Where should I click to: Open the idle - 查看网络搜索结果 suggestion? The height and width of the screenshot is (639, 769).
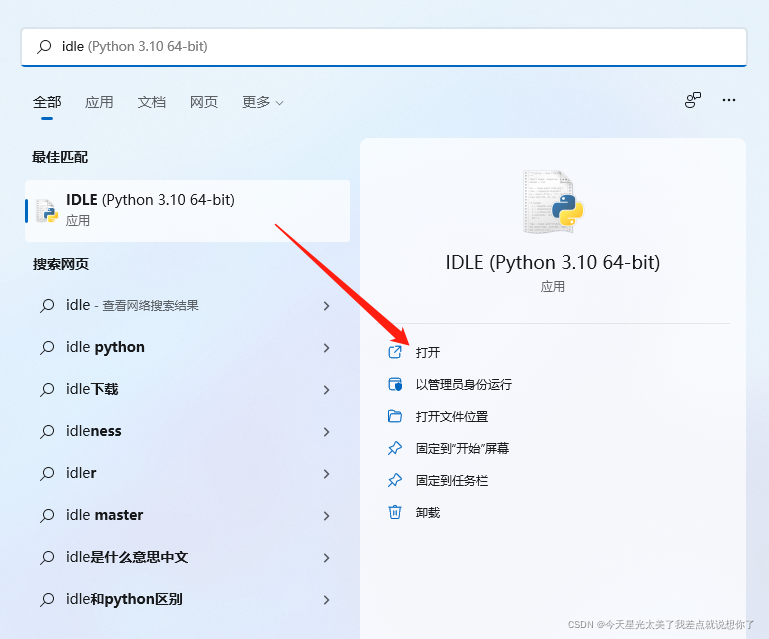pyautogui.click(x=187, y=306)
